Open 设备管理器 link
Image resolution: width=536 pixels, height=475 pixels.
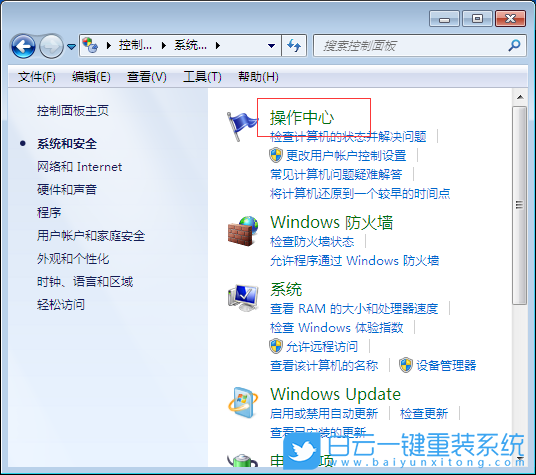(446, 366)
